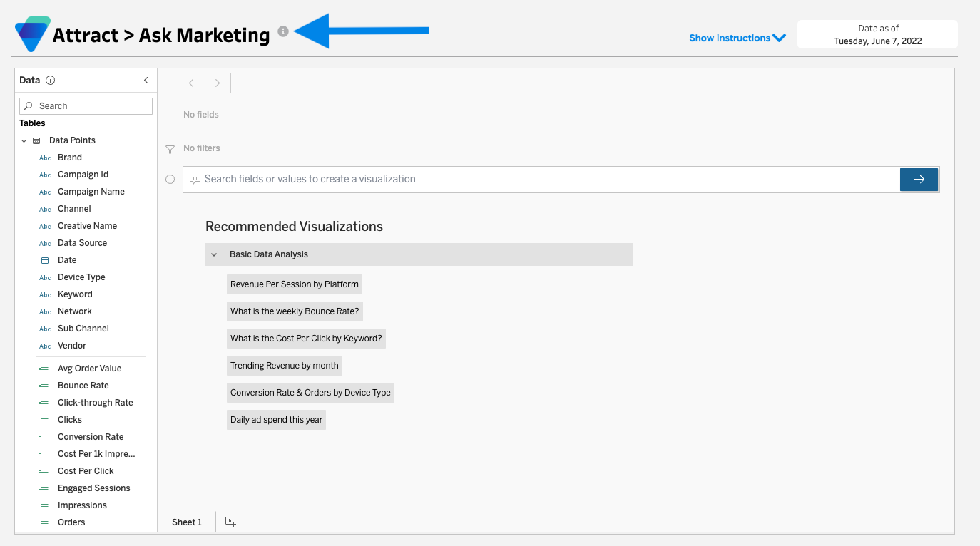Select the Cost Per 1k Impre... measure

pos(96,454)
